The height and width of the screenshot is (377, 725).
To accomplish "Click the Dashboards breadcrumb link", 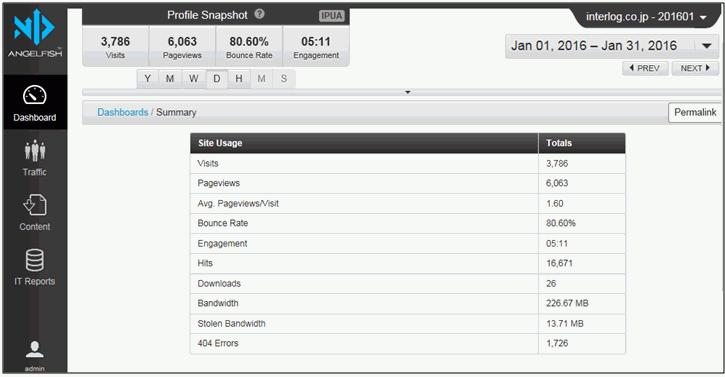I will coord(123,112).
